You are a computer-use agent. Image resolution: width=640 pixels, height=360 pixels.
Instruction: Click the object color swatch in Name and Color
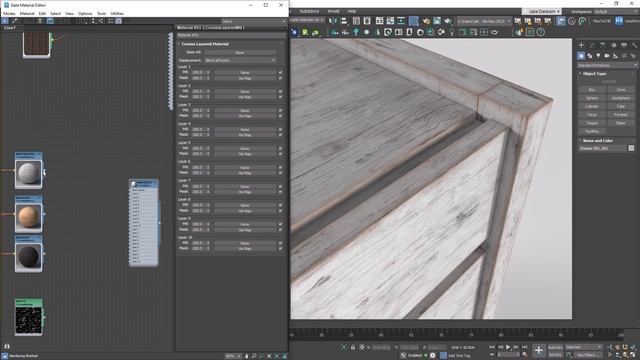click(x=631, y=148)
